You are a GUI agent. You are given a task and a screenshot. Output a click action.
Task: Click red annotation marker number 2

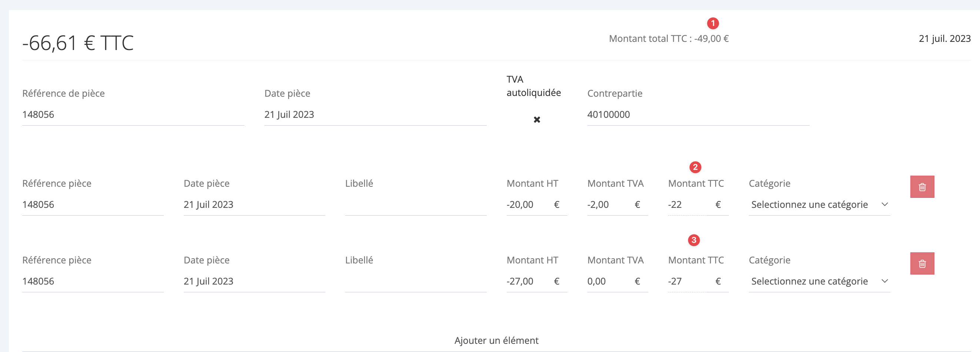(695, 167)
